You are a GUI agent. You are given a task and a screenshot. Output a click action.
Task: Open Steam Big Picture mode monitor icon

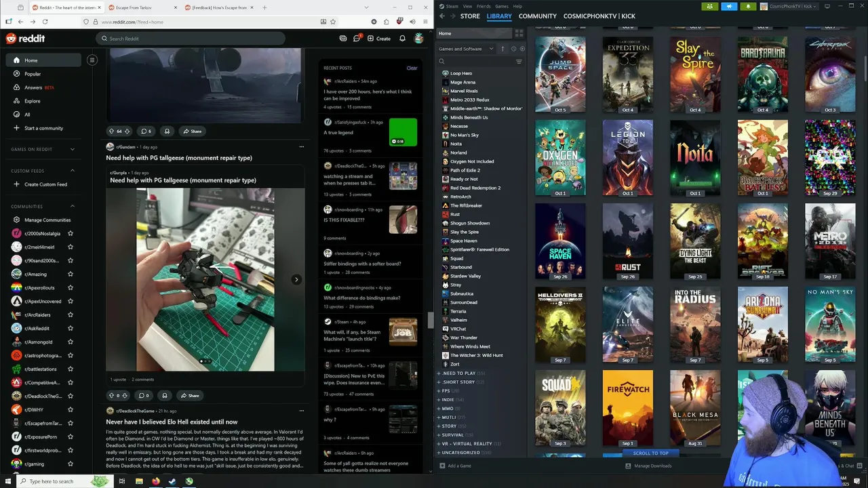point(827,6)
